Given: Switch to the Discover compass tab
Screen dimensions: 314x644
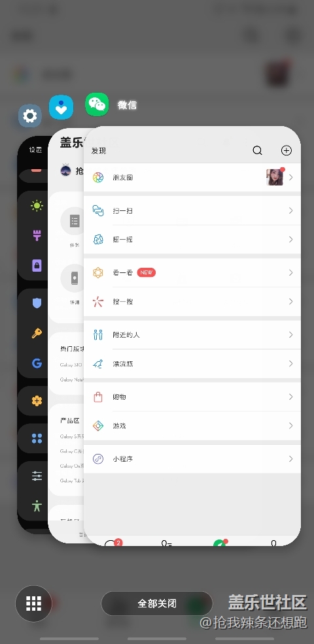Looking at the screenshot, I should pyautogui.click(x=220, y=543).
